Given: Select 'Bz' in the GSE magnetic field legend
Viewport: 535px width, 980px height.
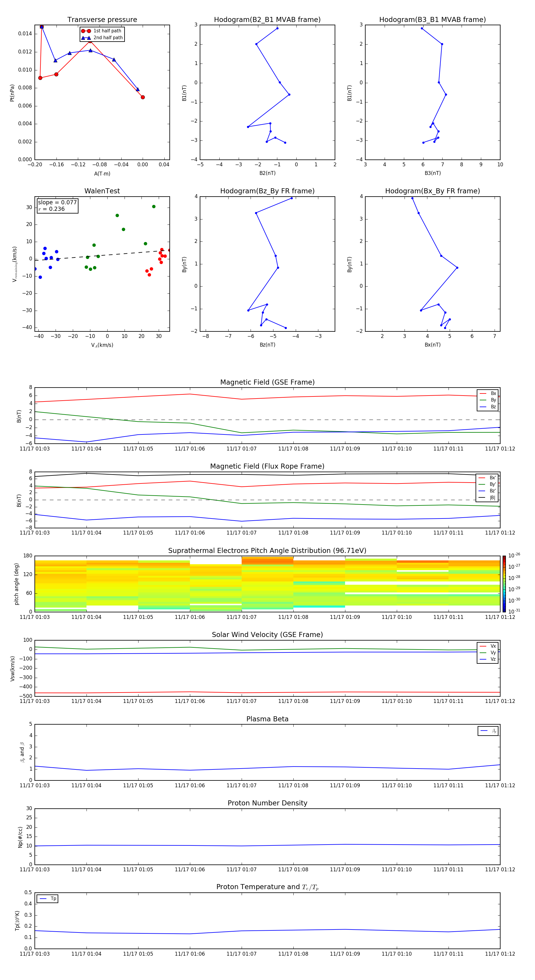Looking at the screenshot, I should tap(488, 407).
